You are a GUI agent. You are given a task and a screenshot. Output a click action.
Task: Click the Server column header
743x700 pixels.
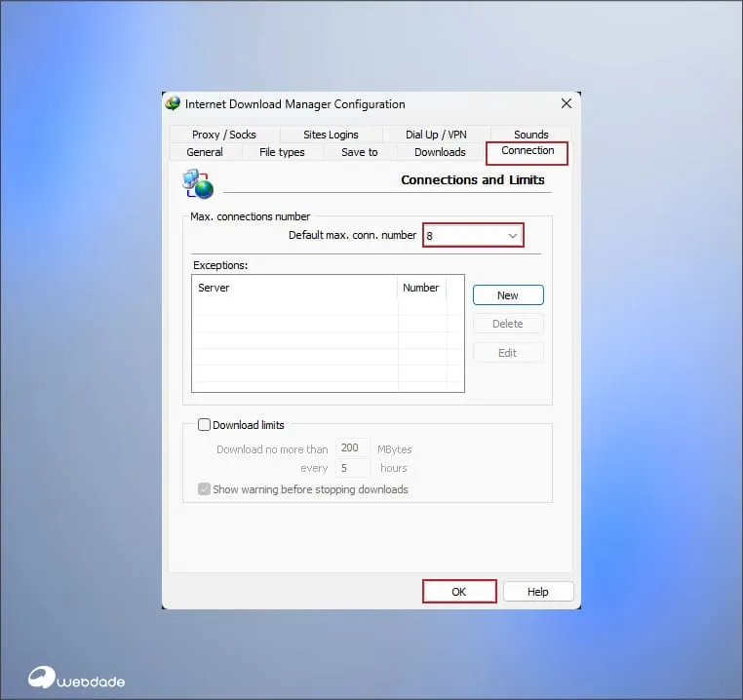click(x=293, y=288)
